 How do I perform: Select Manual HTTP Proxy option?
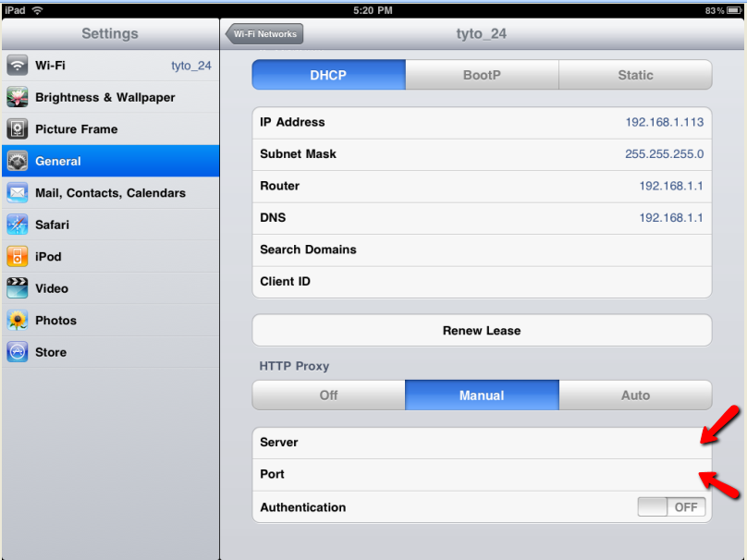[482, 396]
